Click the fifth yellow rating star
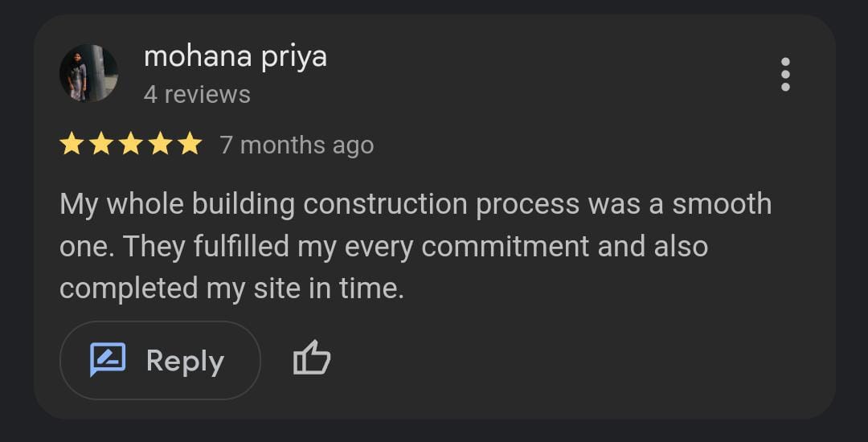The image size is (868, 442). 190,145
